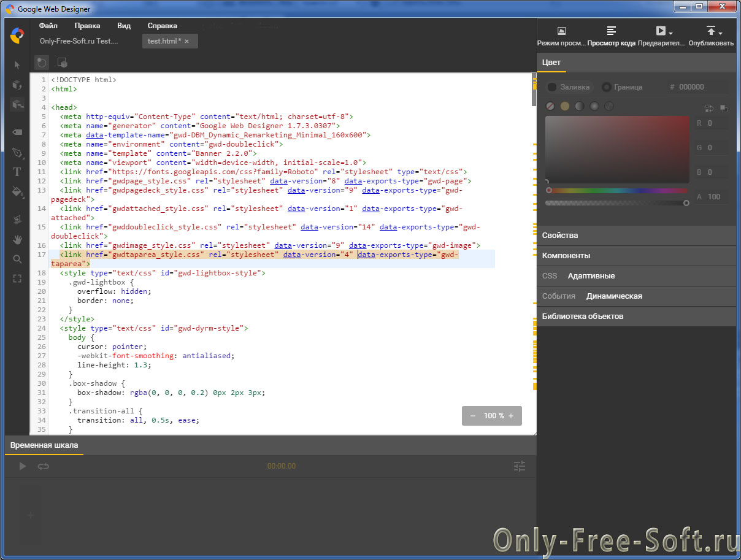Select the 3D object rotate tool

pos(17,85)
